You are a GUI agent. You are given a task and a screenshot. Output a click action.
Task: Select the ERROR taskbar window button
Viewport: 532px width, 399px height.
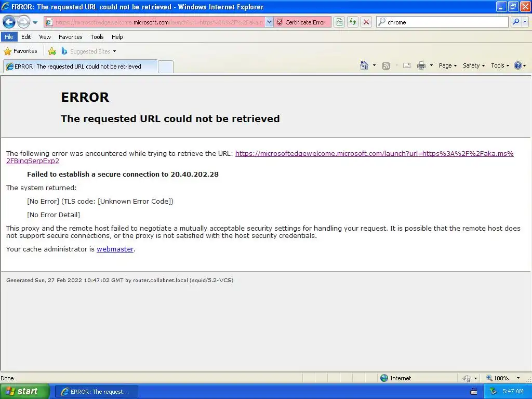[96, 392]
